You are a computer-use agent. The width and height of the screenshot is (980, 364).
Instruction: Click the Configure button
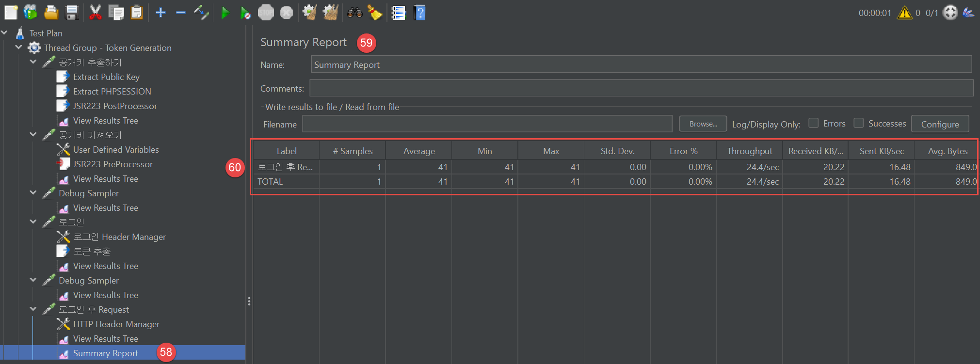coord(940,124)
